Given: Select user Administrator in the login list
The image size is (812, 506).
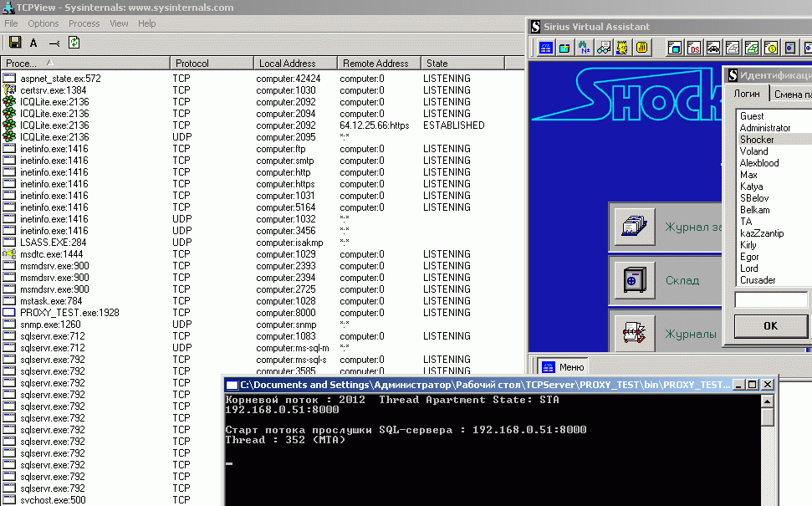Looking at the screenshot, I should coord(765,128).
